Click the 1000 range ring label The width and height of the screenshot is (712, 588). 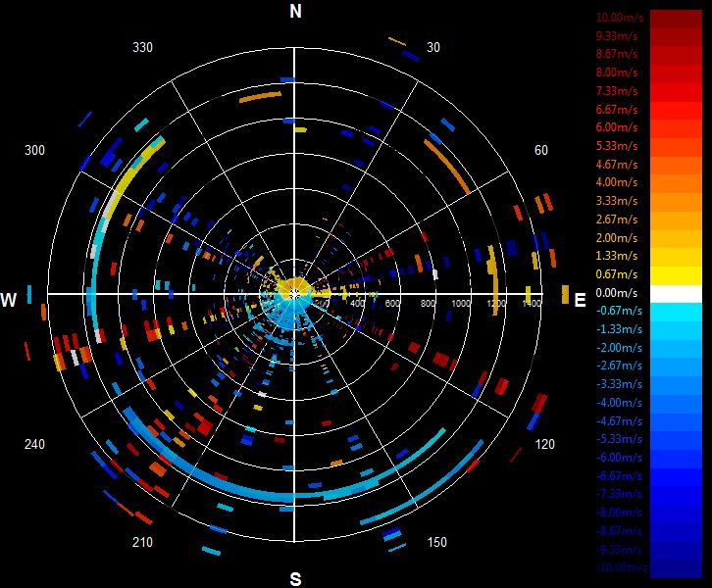click(x=461, y=303)
